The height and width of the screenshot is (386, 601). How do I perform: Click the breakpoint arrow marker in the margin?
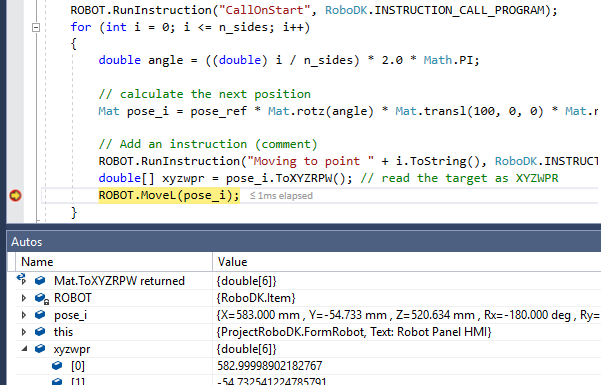[15, 195]
